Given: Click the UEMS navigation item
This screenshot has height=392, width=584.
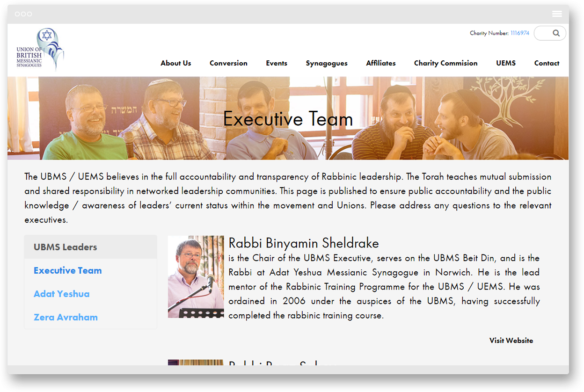Looking at the screenshot, I should [506, 63].
